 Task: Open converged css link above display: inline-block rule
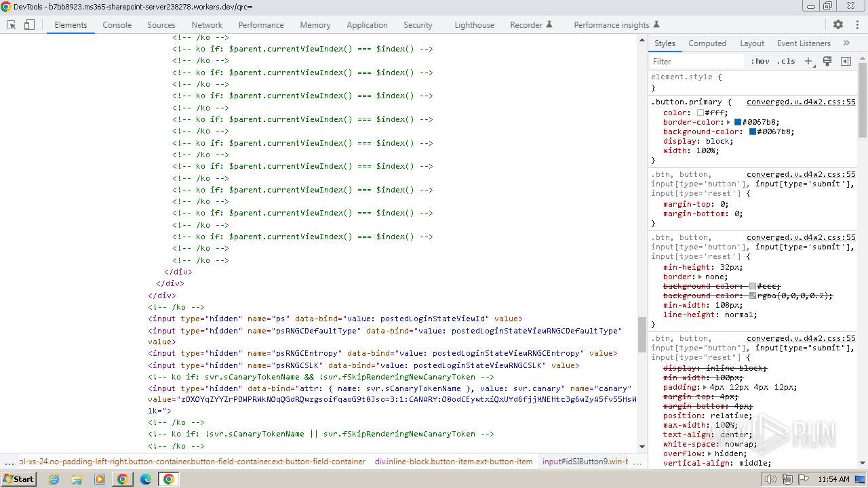point(801,338)
